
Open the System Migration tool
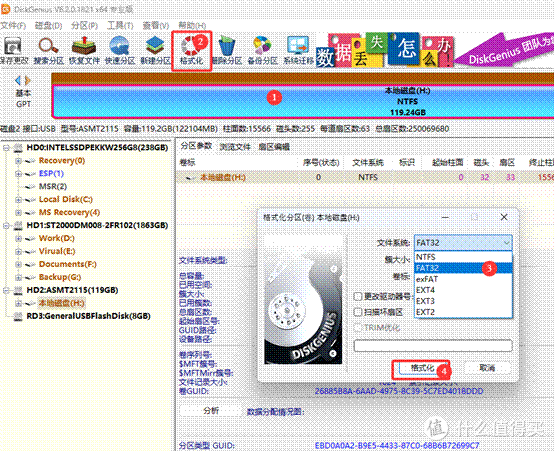[299, 50]
